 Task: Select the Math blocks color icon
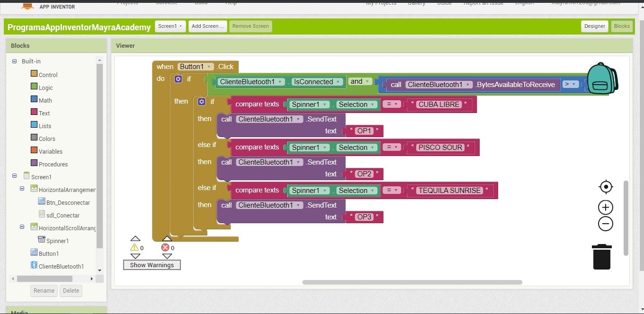pos(34,99)
